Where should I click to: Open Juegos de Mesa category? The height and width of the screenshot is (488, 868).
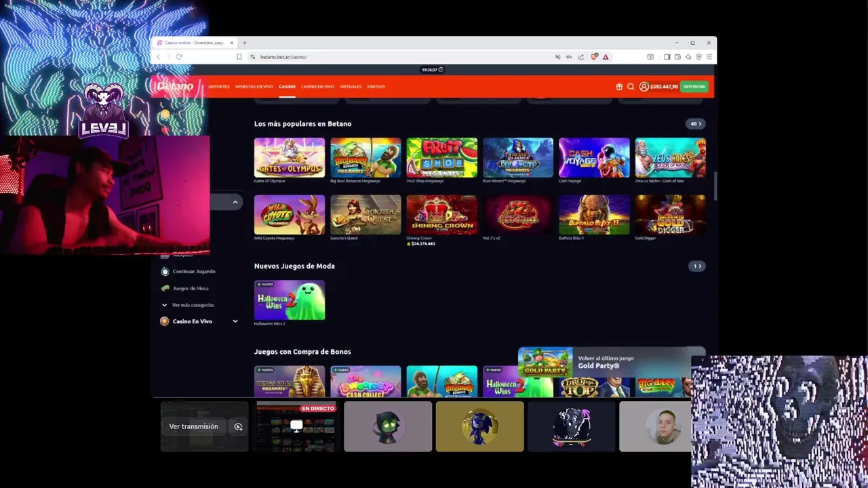(191, 288)
